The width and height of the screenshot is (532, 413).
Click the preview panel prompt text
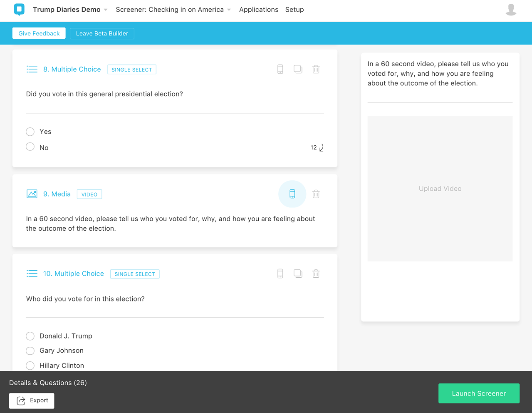[x=438, y=74]
